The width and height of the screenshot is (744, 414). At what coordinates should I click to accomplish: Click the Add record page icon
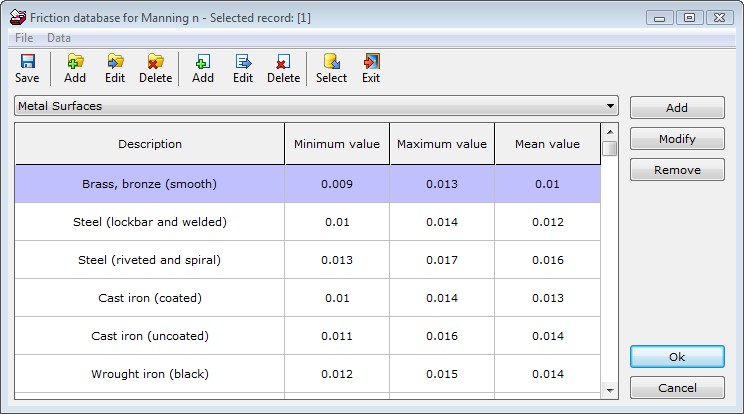click(x=203, y=62)
